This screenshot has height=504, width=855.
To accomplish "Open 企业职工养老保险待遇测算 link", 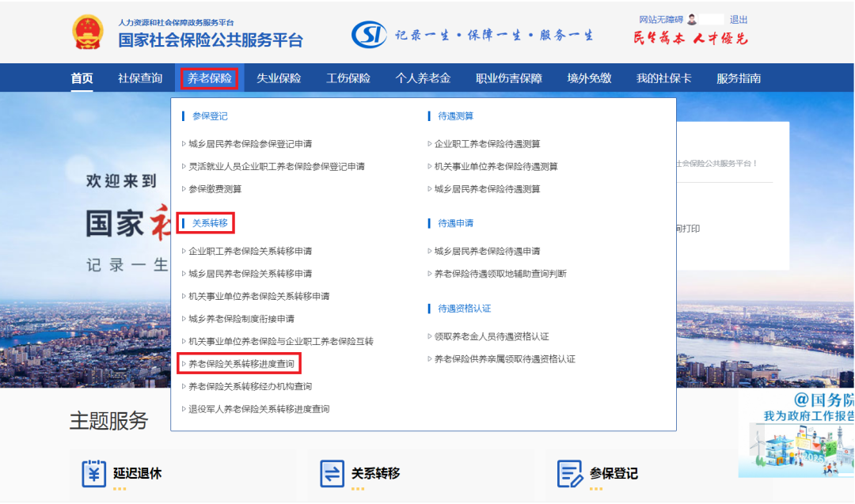I will tap(488, 145).
